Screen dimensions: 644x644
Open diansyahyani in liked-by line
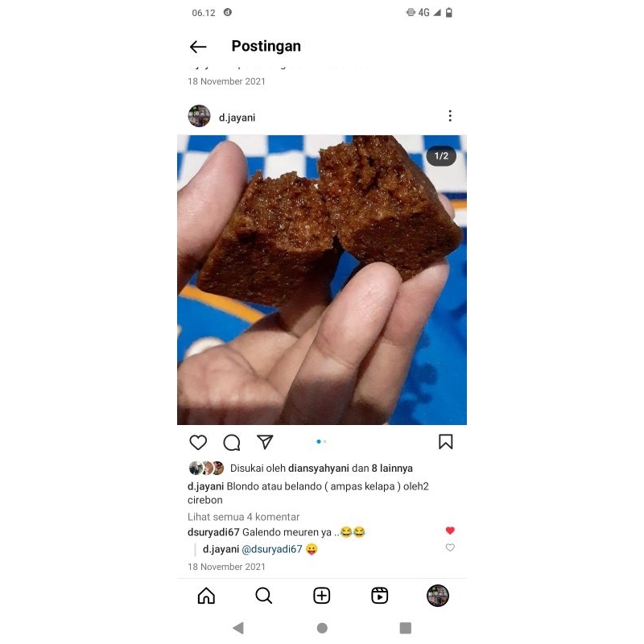(319, 469)
